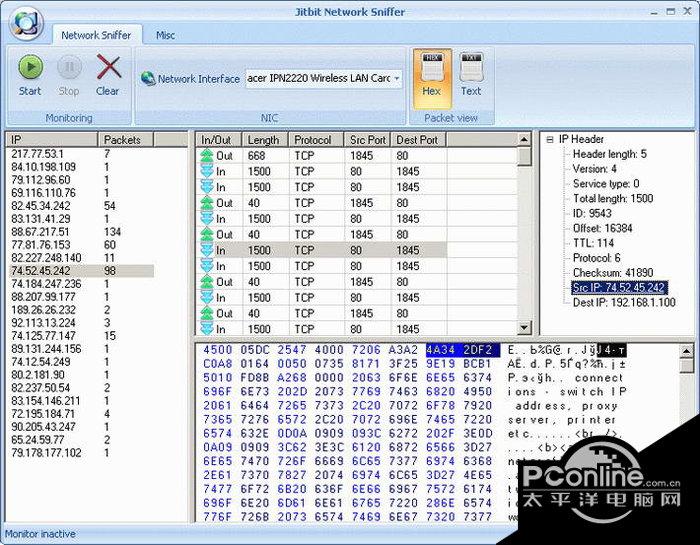This screenshot has width=700, height=545.
Task: Select IP 189.26.26.232 row
Action: pos(82,310)
